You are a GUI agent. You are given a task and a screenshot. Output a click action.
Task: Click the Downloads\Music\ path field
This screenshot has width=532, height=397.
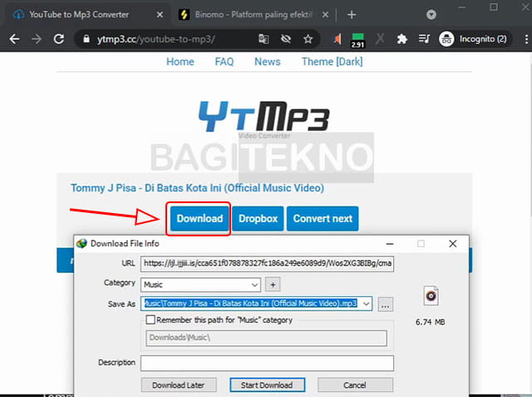point(266,338)
